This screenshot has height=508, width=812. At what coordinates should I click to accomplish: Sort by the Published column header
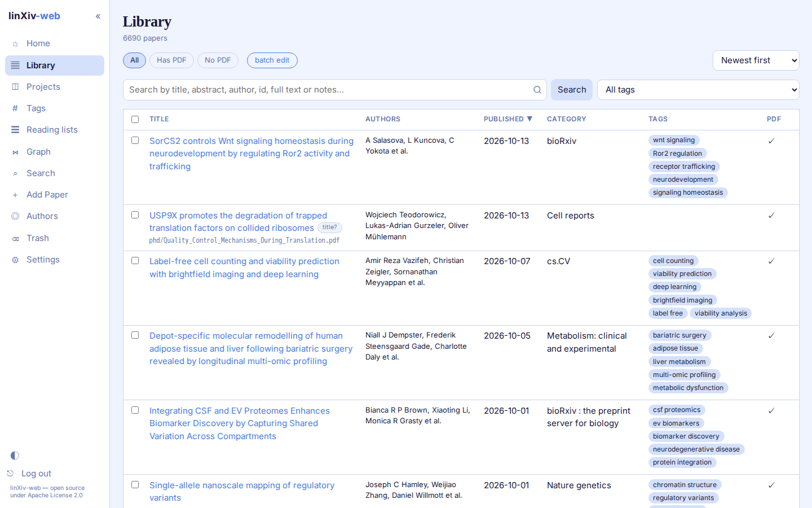point(507,119)
